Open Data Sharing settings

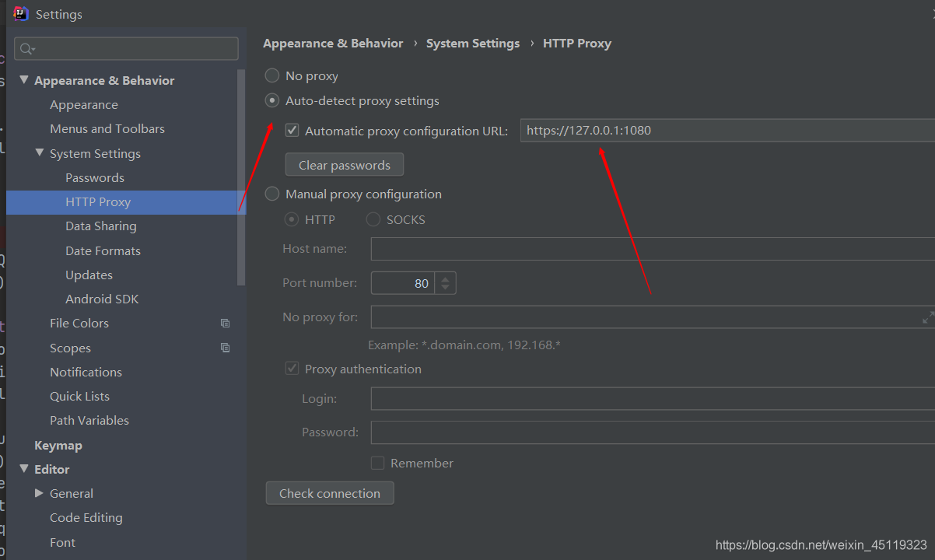[101, 226]
